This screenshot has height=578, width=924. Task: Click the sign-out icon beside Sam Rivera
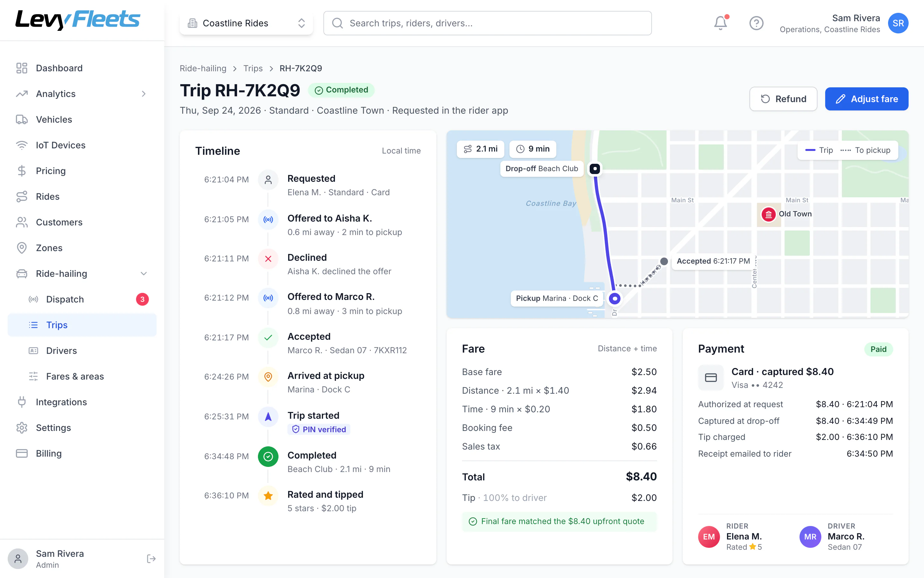tap(151, 558)
